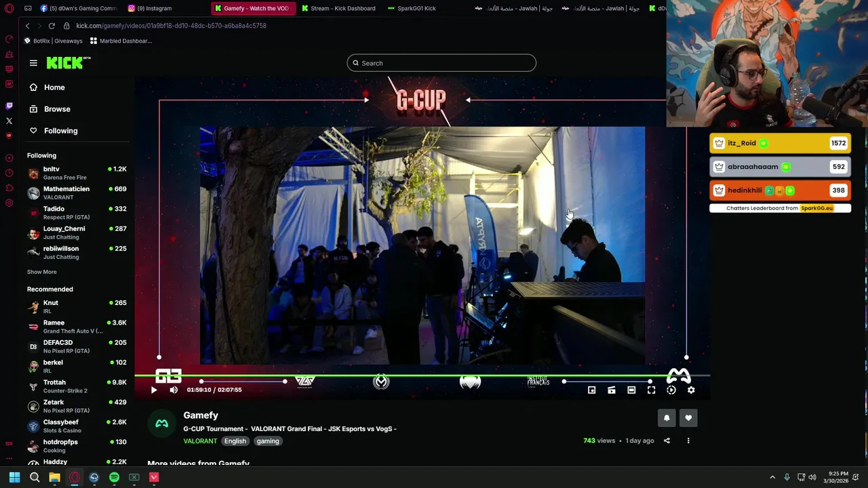Show hidden system tray icons chevron
Viewport: 868px width, 488px height.
772,477
